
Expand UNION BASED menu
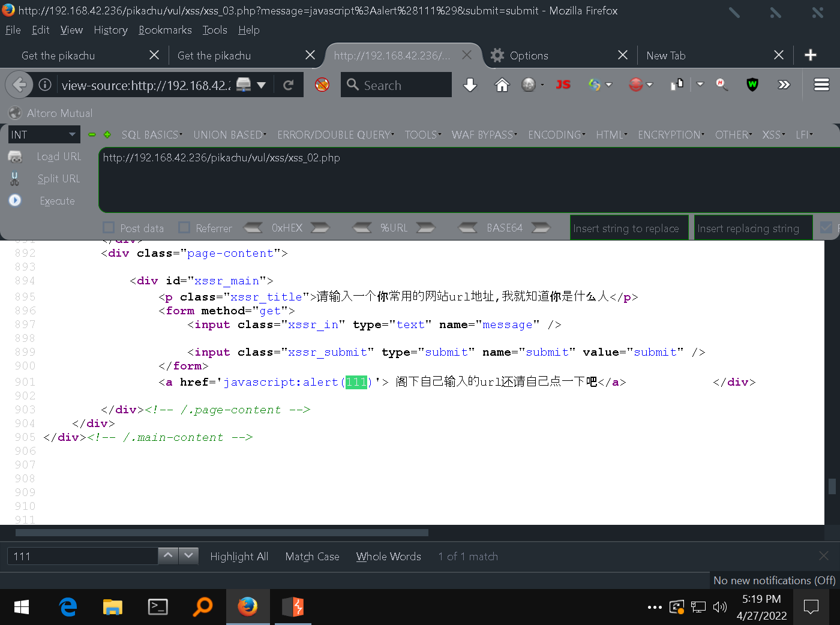click(x=230, y=135)
